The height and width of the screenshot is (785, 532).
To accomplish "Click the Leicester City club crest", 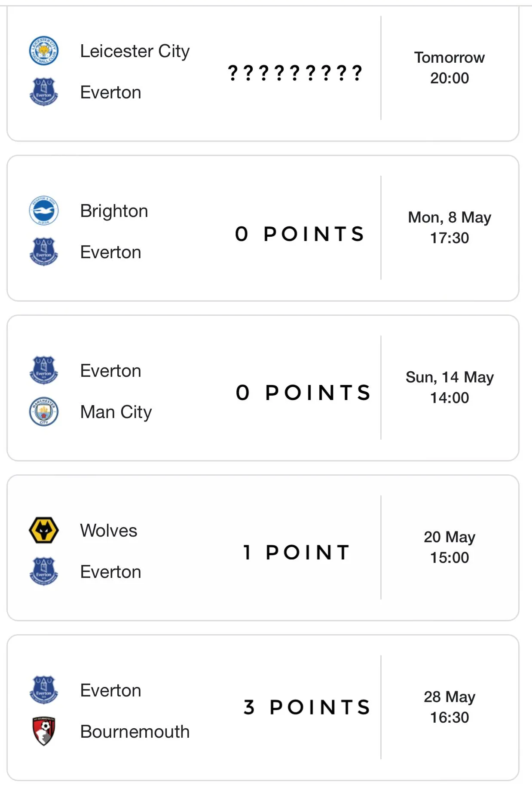I will coord(43,51).
